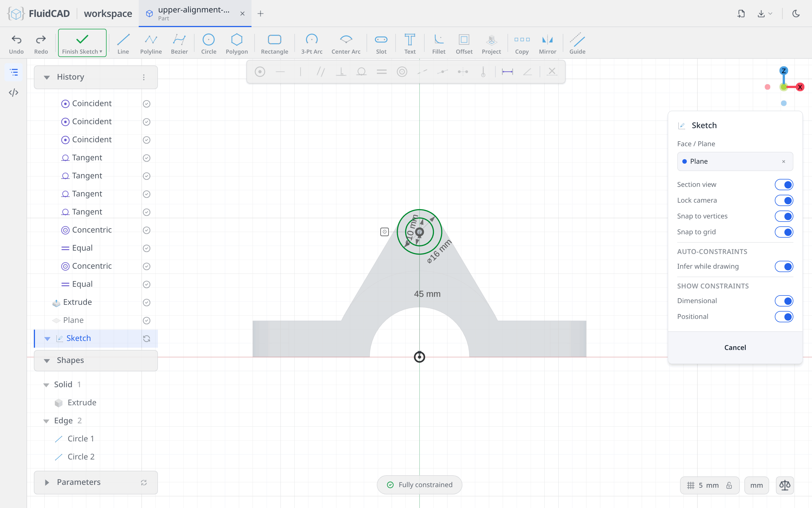The width and height of the screenshot is (812, 508).
Task: Activate the 3-Pt Arc tool
Action: 311,43
